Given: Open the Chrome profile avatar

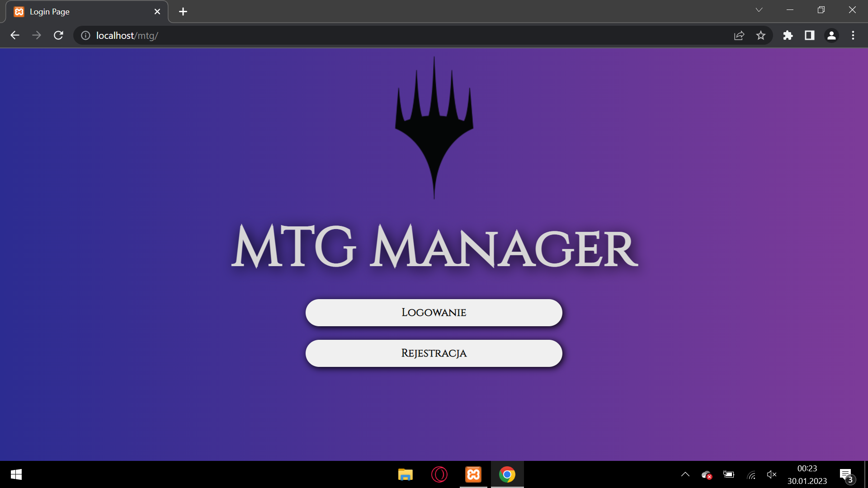Looking at the screenshot, I should (832, 35).
